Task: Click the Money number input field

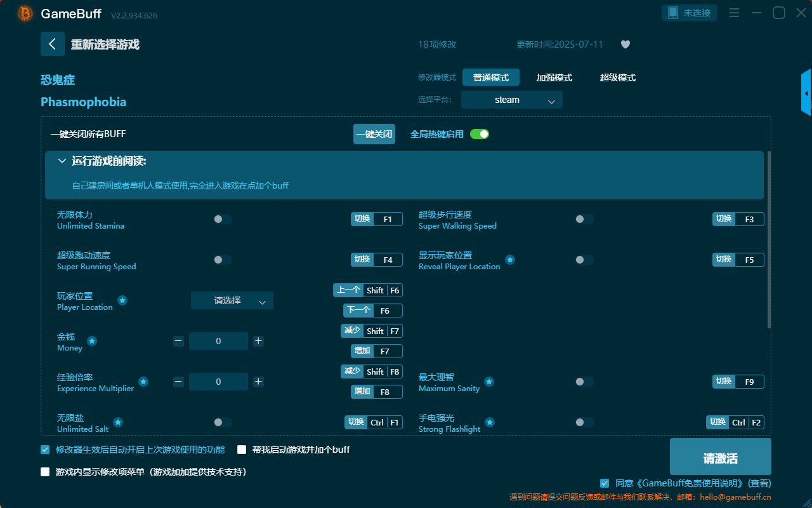Action: [218, 340]
